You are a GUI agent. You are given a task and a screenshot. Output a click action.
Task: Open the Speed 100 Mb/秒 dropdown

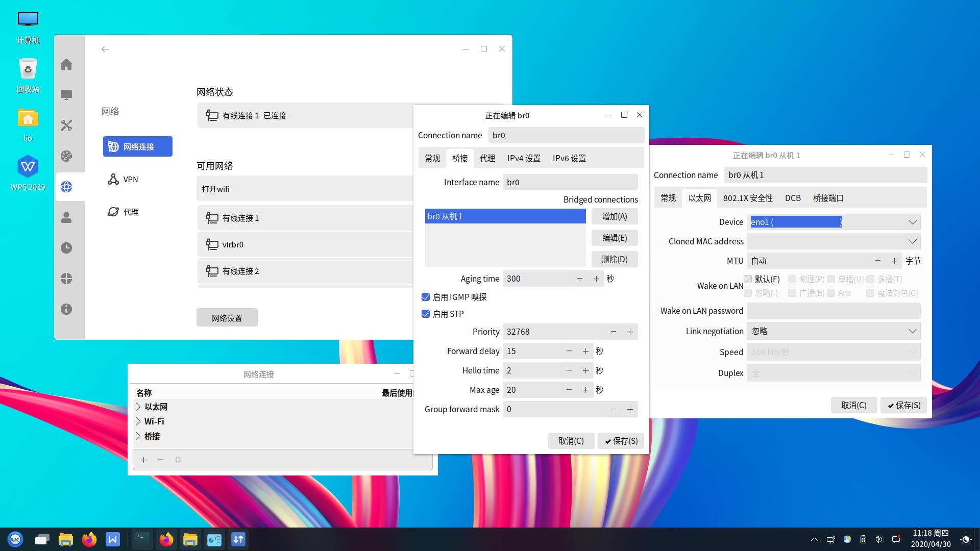(x=834, y=352)
